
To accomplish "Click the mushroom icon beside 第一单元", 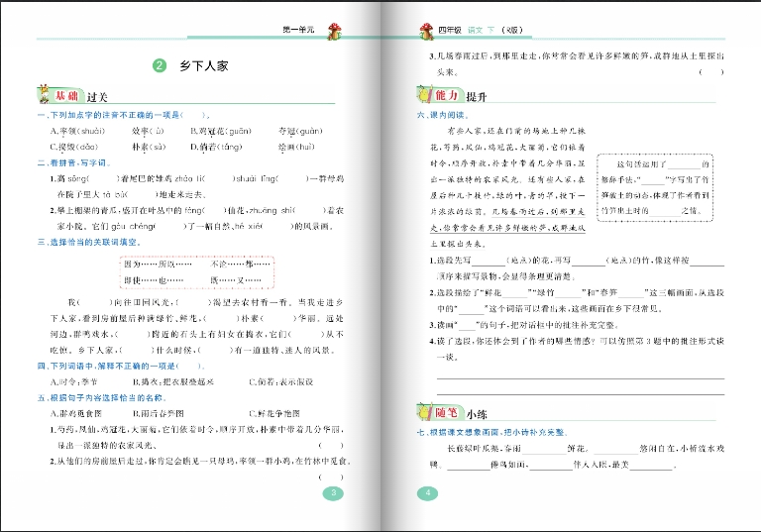I will 334,31.
